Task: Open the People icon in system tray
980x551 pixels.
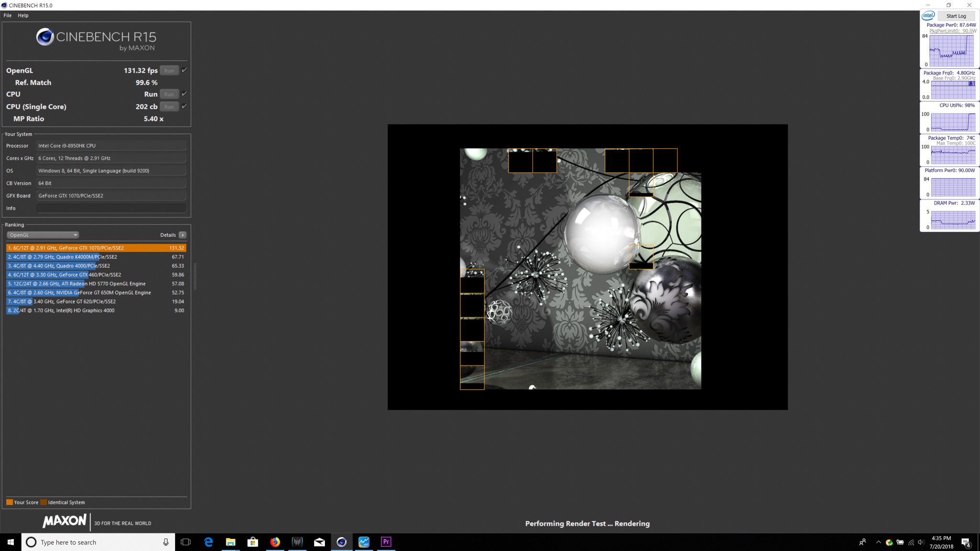Action: (862, 542)
